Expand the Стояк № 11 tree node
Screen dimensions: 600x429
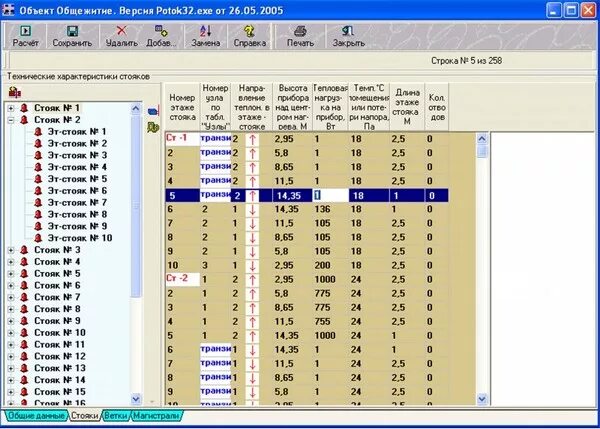point(11,345)
